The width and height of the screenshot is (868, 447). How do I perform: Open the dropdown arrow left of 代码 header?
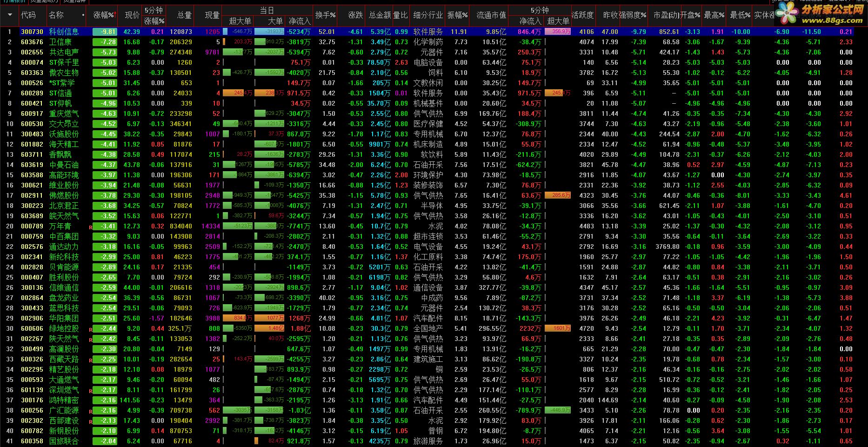pos(9,15)
